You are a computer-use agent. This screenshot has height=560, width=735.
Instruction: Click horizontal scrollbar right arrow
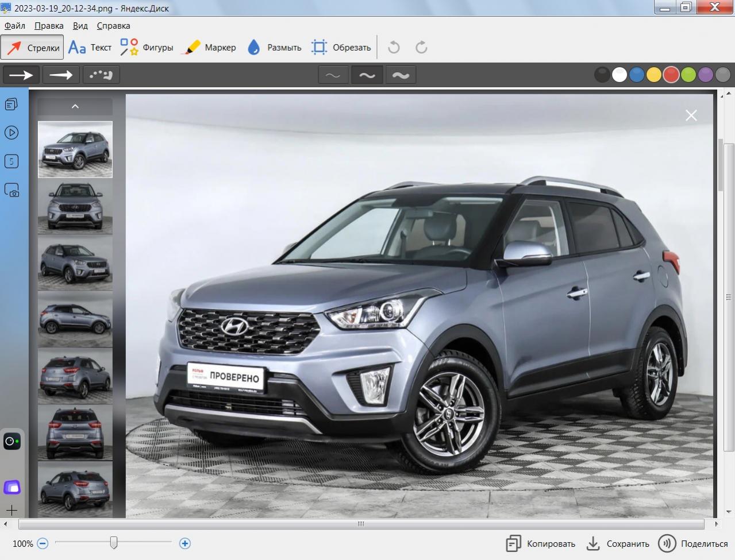tap(717, 524)
